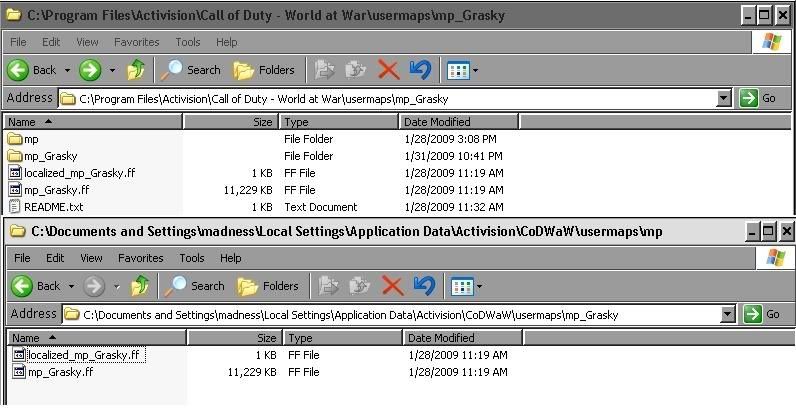
Task: Open Favorites menu in top window
Action: click(x=135, y=42)
